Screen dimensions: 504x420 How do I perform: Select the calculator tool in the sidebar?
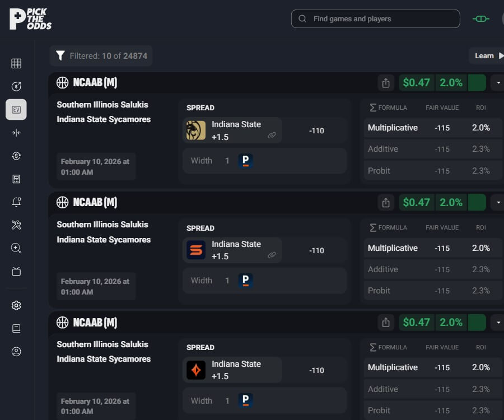(16, 179)
